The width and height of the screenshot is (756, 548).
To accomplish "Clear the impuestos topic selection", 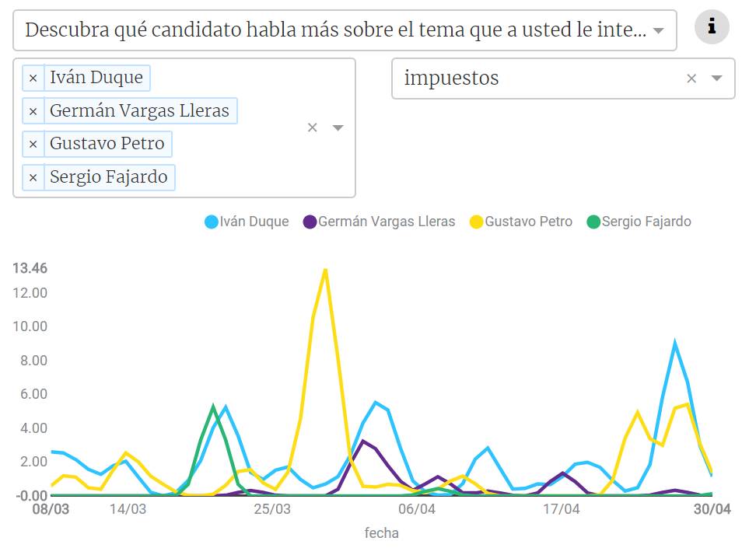I will (691, 78).
